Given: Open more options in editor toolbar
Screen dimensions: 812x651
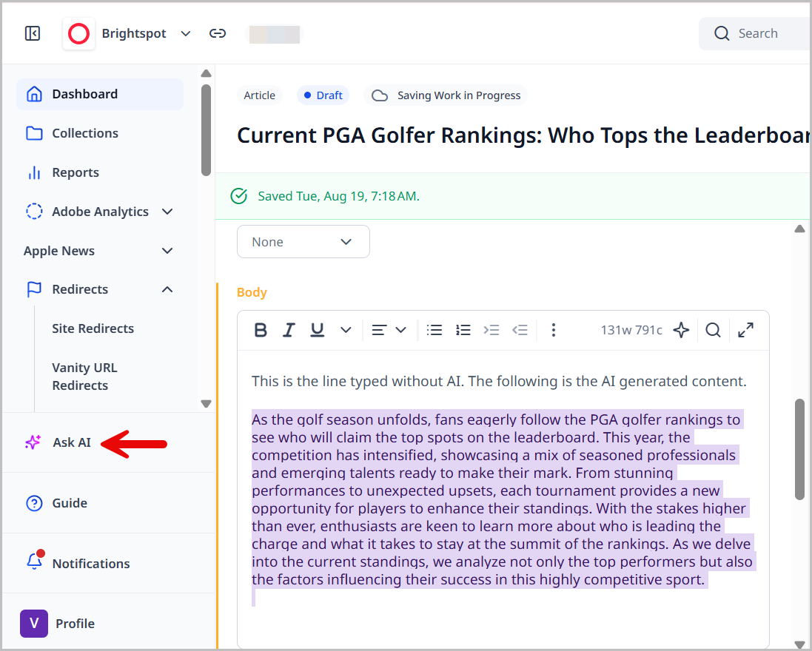Looking at the screenshot, I should click(x=553, y=330).
